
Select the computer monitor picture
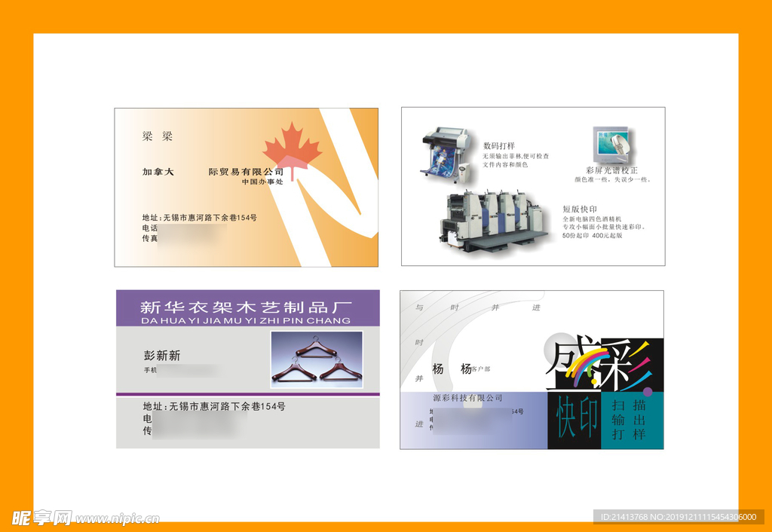point(610,145)
